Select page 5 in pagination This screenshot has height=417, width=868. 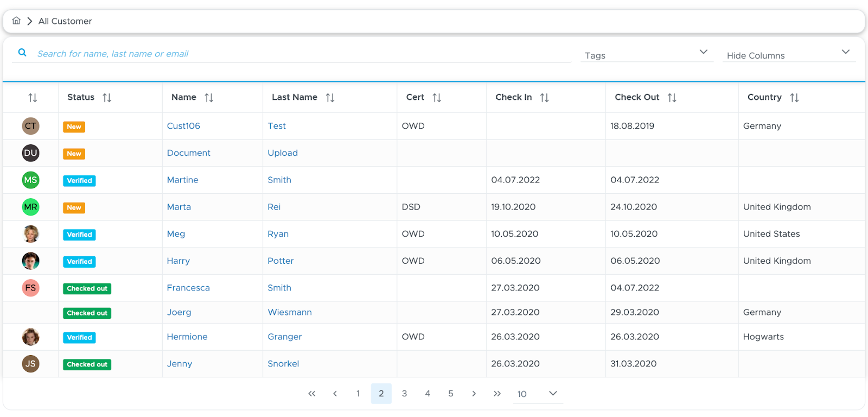coord(451,394)
